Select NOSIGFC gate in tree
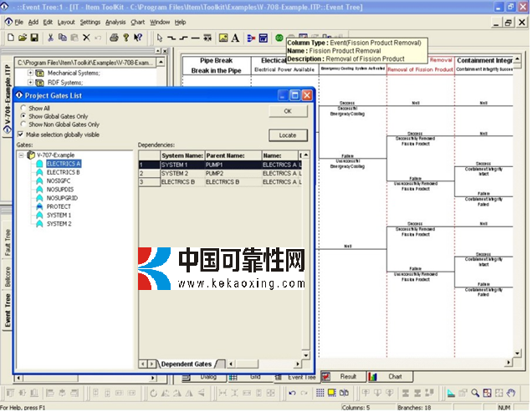The height and width of the screenshot is (412, 532). [59, 181]
